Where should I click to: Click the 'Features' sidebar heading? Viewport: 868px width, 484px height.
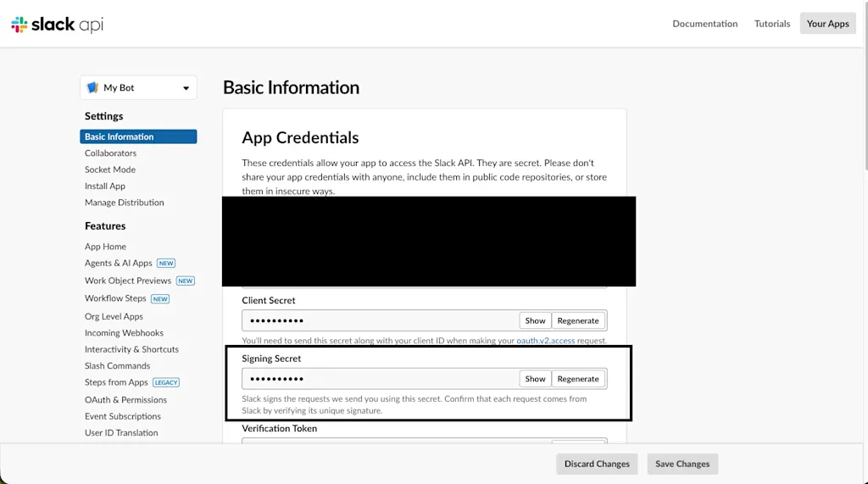(x=105, y=226)
